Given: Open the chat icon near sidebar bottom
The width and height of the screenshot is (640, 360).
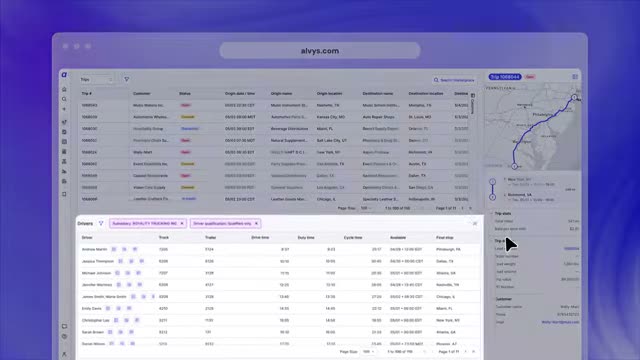Looking at the screenshot, I should [64, 327].
